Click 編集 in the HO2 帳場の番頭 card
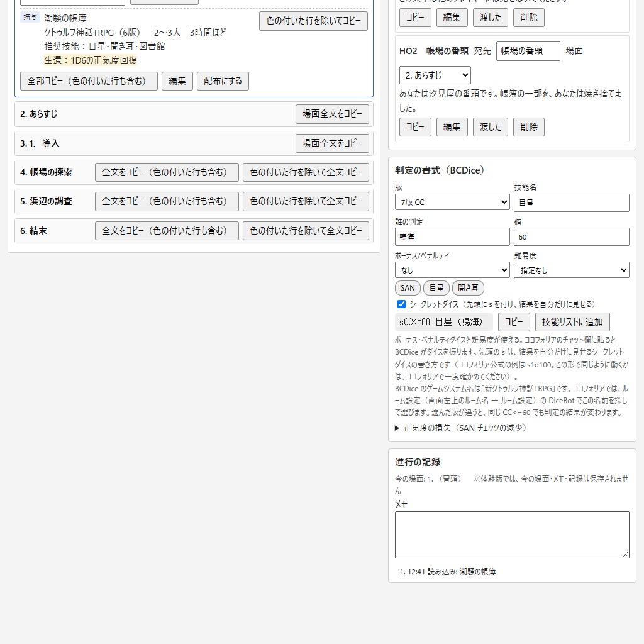 click(x=452, y=127)
